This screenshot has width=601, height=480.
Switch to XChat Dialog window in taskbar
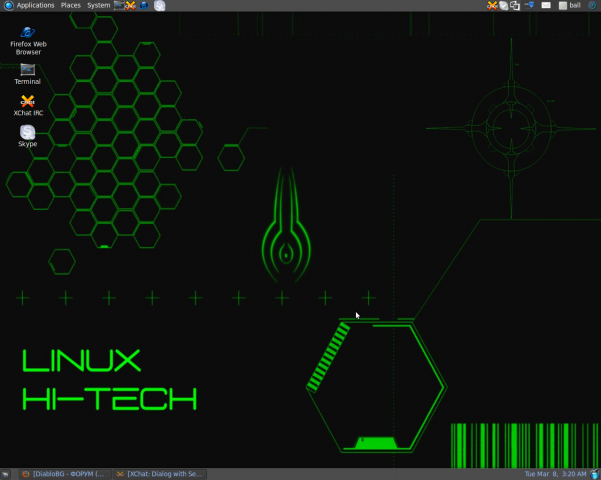(158, 474)
